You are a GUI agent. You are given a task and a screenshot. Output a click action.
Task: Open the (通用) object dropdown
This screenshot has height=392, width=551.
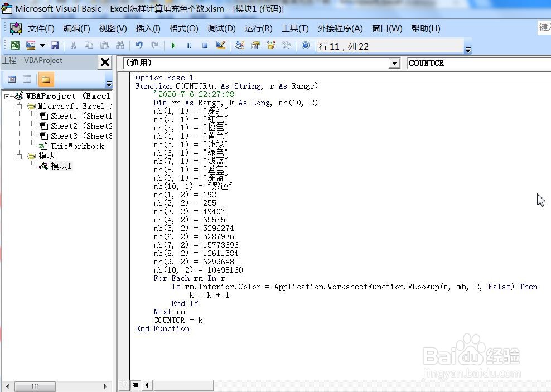395,63
